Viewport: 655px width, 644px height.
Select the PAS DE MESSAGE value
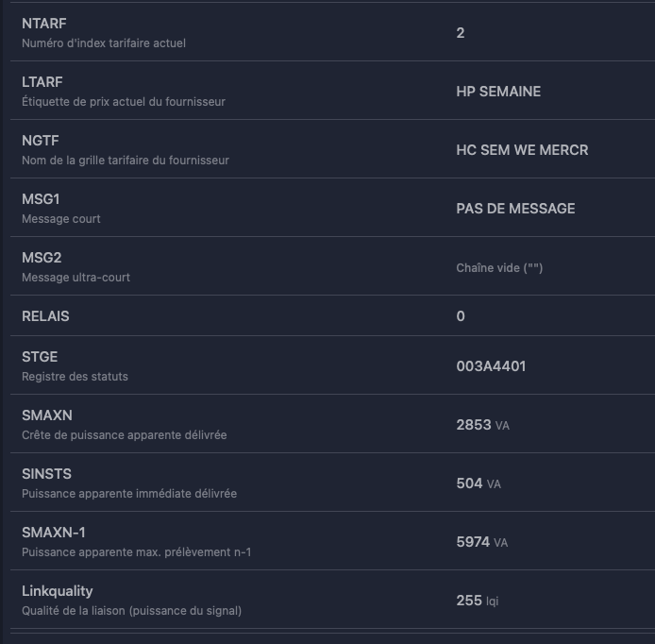point(515,209)
